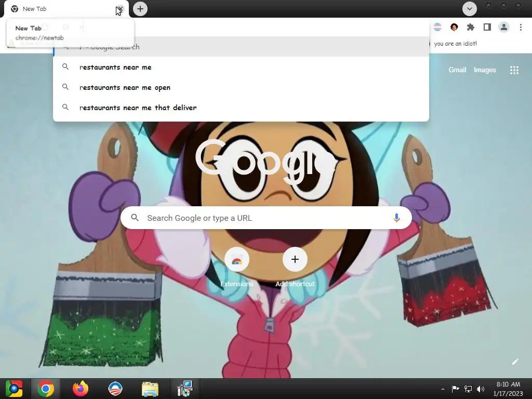Screen dimensions: 532x399
Task: Open the Action Center flag icon
Action: click(455, 389)
